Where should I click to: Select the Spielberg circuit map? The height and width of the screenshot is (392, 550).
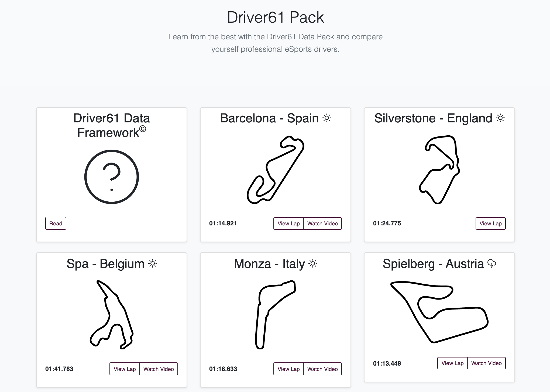pos(439,312)
